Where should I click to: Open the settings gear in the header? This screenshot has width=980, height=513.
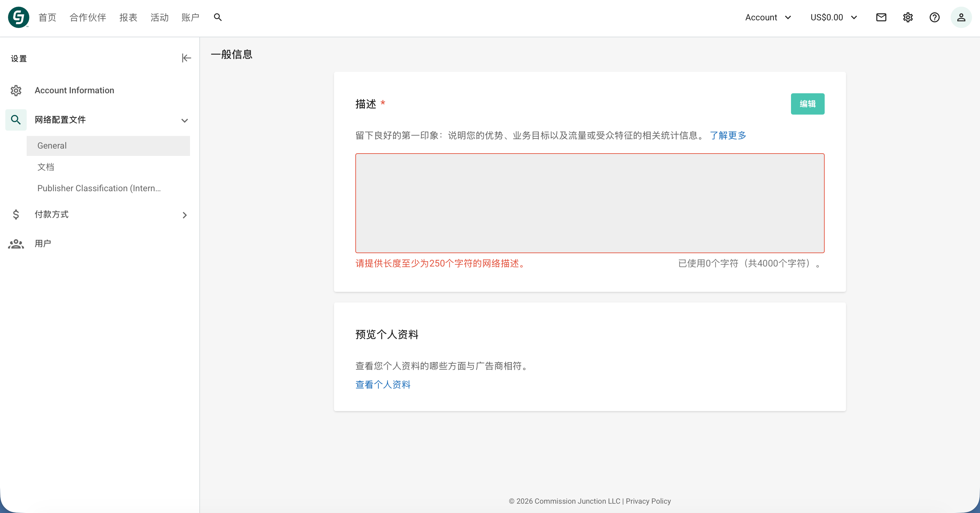coord(908,17)
